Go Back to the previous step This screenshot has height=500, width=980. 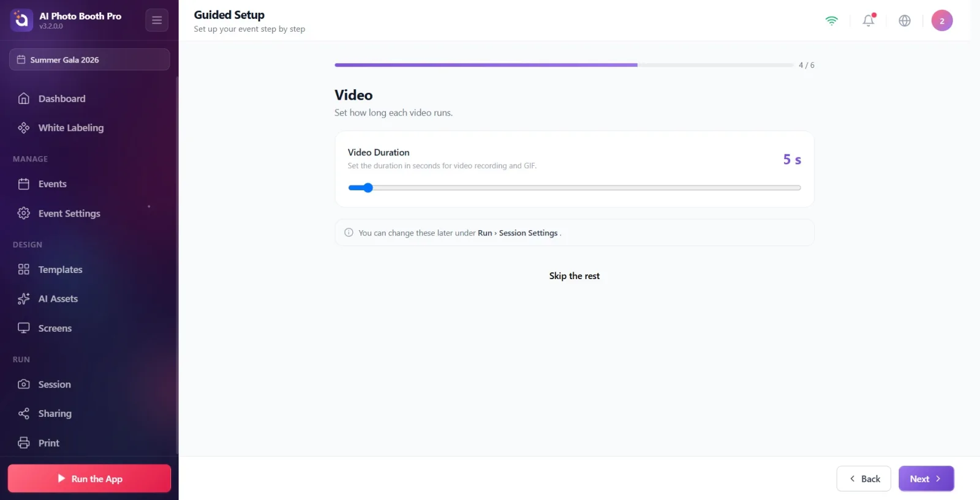[864, 479]
